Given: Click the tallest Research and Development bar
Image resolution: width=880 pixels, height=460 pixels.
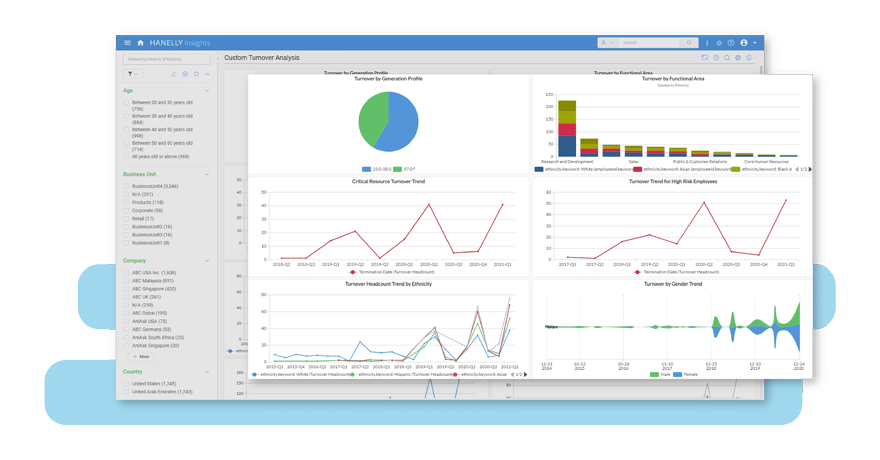Looking at the screenshot, I should [x=567, y=128].
